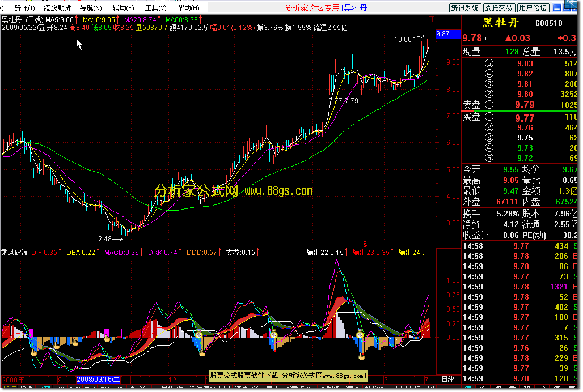Click the red S marker below the chart
Screen dimensions: 583x392
pos(365,244)
